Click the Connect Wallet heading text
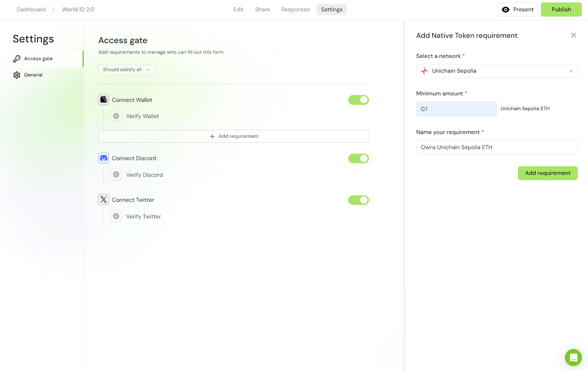The width and height of the screenshot is (588, 371). tap(132, 100)
